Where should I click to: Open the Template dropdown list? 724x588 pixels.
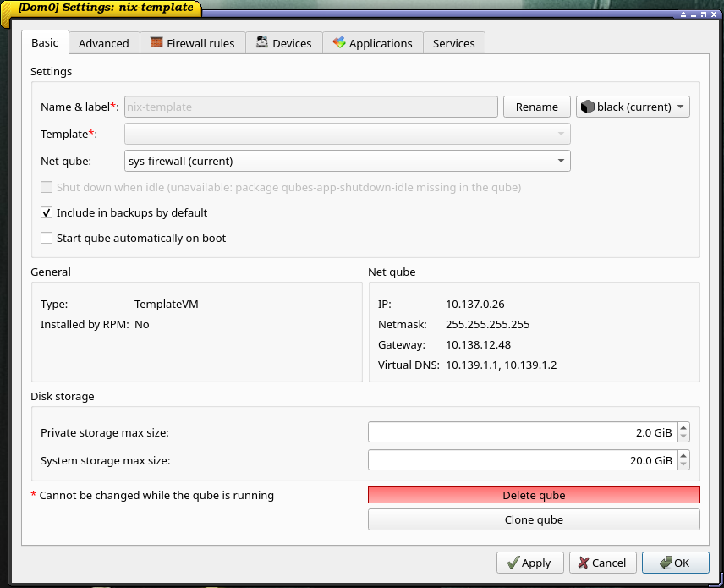(x=561, y=134)
